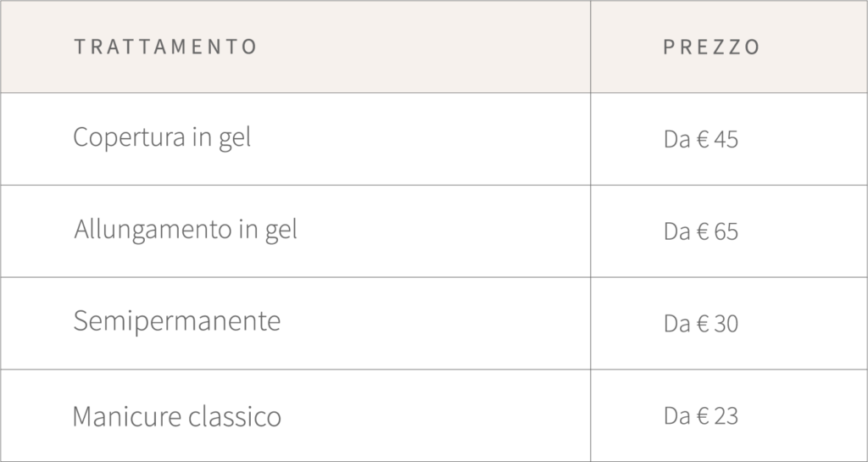Click the Da € 45 price

click(701, 139)
